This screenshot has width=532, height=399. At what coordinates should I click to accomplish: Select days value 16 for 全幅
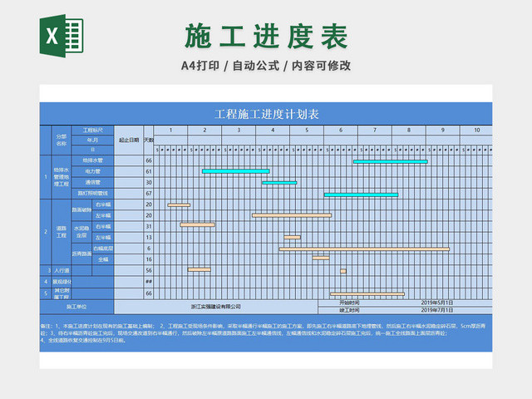[x=149, y=259]
